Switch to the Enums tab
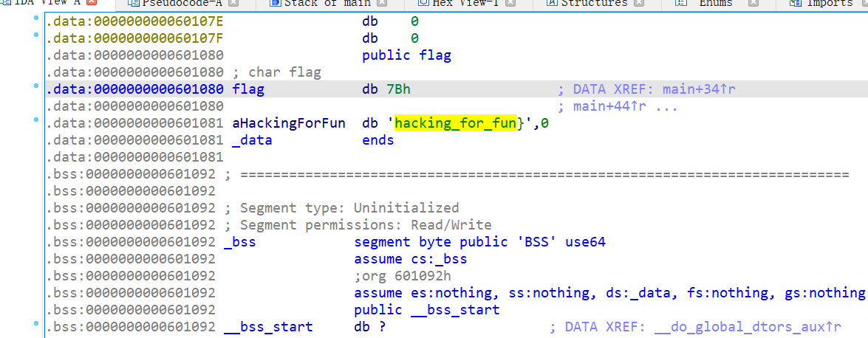Image resolution: width=868 pixels, height=338 pixels. coord(717,3)
